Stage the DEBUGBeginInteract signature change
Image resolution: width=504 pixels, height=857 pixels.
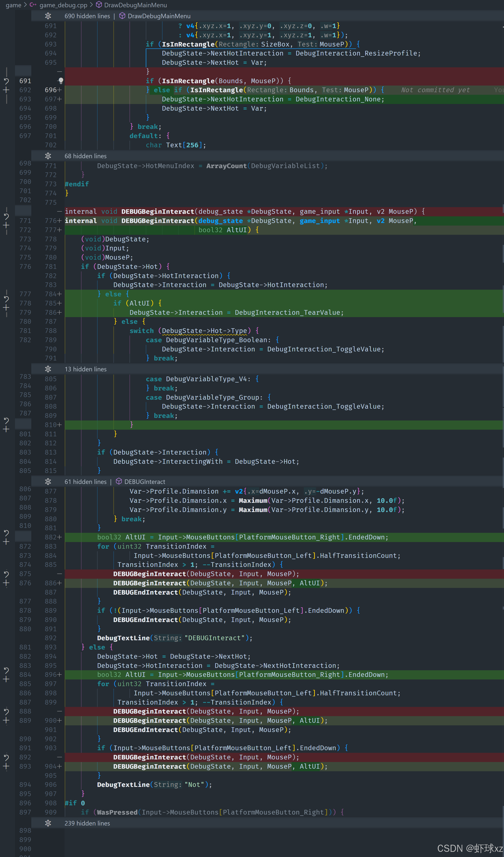point(6,226)
